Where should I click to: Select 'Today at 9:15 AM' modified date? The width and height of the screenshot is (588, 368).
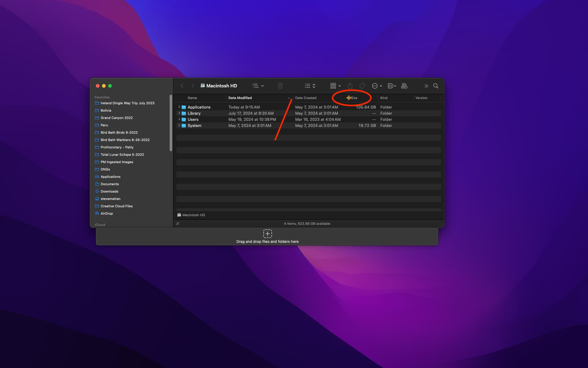244,107
